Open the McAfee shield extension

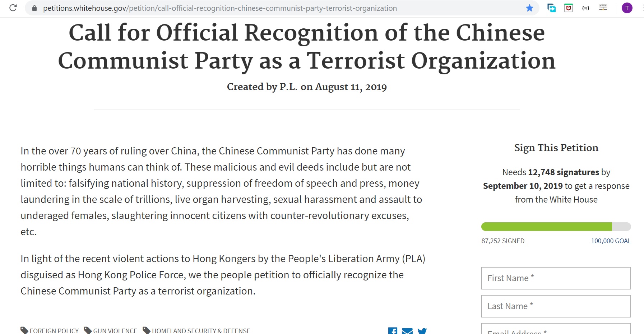[x=569, y=8]
